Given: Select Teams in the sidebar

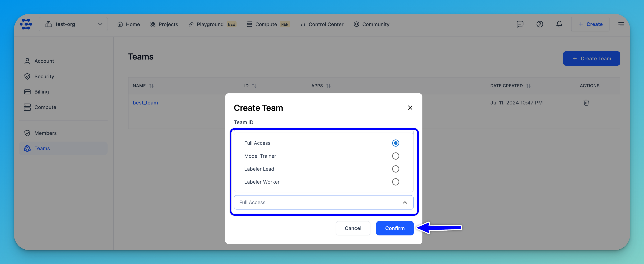Looking at the screenshot, I should click(63, 148).
